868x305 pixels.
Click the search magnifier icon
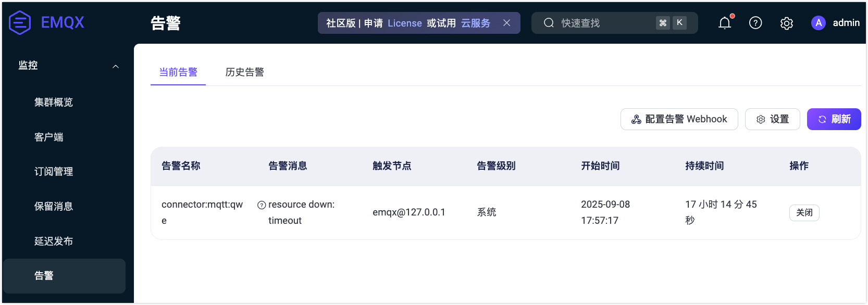click(x=549, y=23)
